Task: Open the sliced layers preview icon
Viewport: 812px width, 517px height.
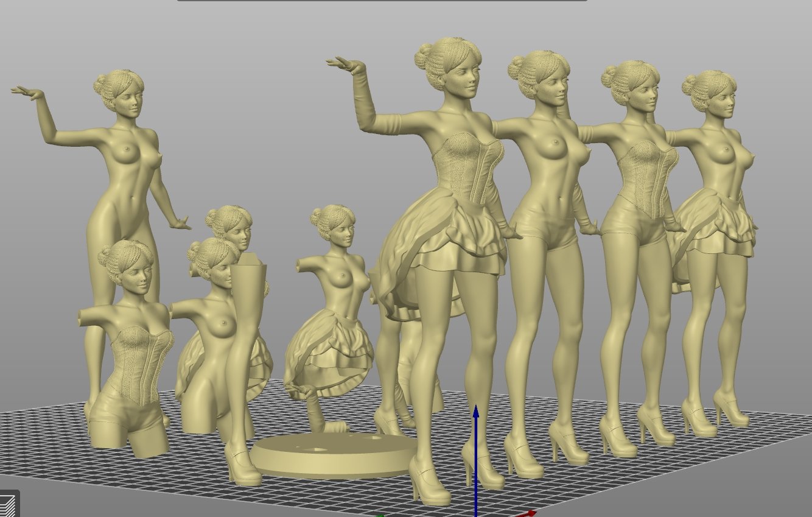Action: tap(8, 505)
